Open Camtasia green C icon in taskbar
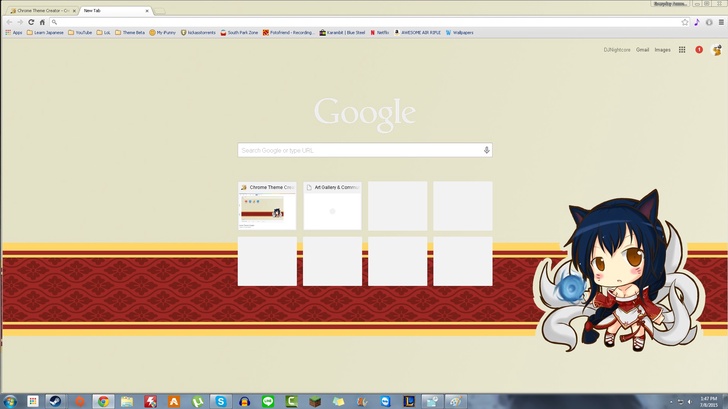728x409 pixels. [292, 401]
